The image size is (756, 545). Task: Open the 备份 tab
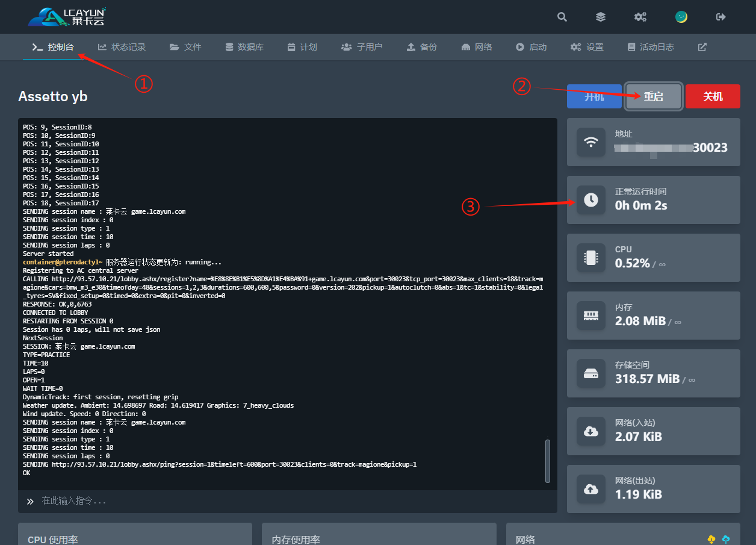point(422,47)
